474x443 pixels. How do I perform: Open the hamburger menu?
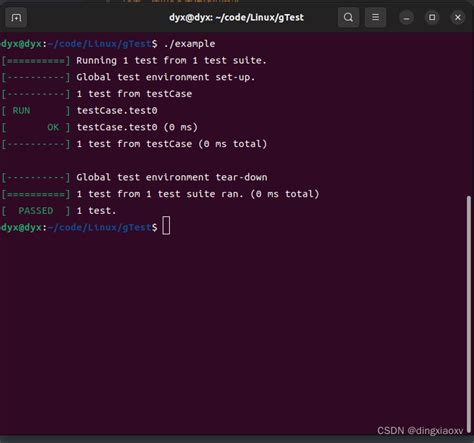(375, 17)
